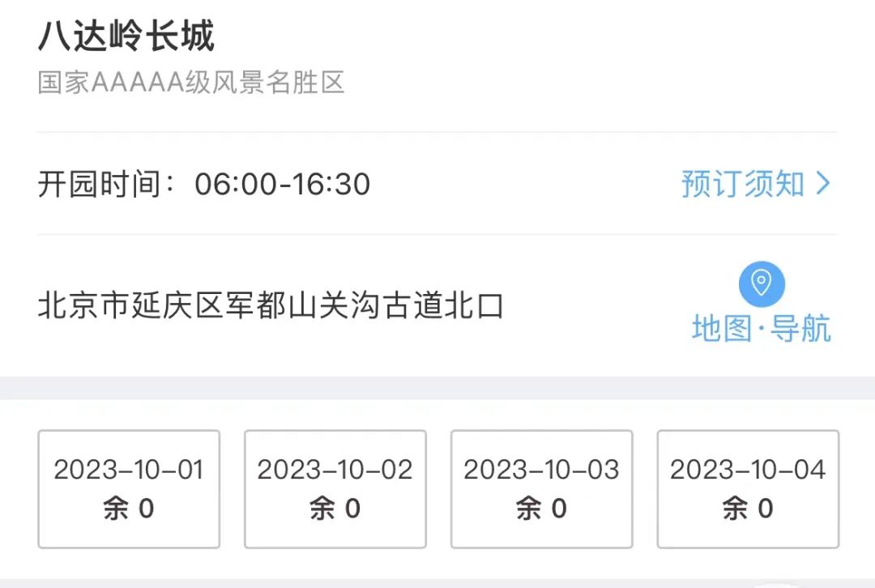The width and height of the screenshot is (875, 588).
Task: Select the 2023-10-02 date card
Action: click(x=334, y=489)
